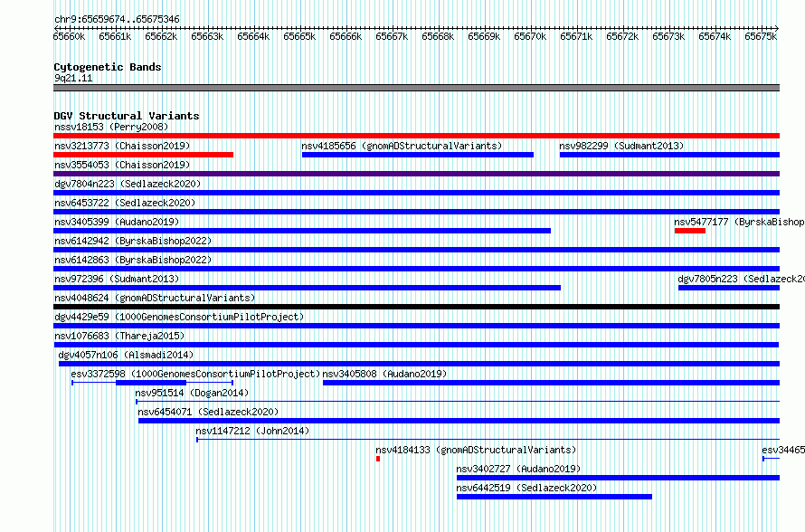The height and width of the screenshot is (532, 805).
Task: Click the blue nsv1076683 variant bar
Action: [416, 345]
